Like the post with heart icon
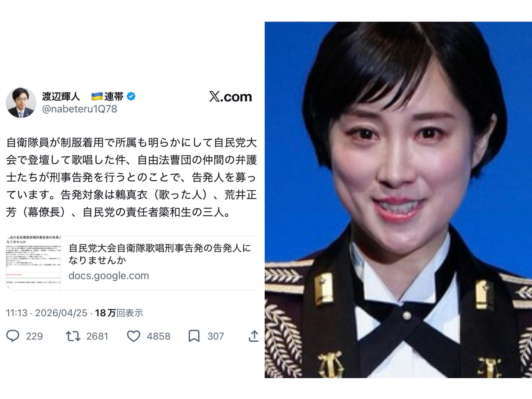532x399 pixels. coord(133,336)
